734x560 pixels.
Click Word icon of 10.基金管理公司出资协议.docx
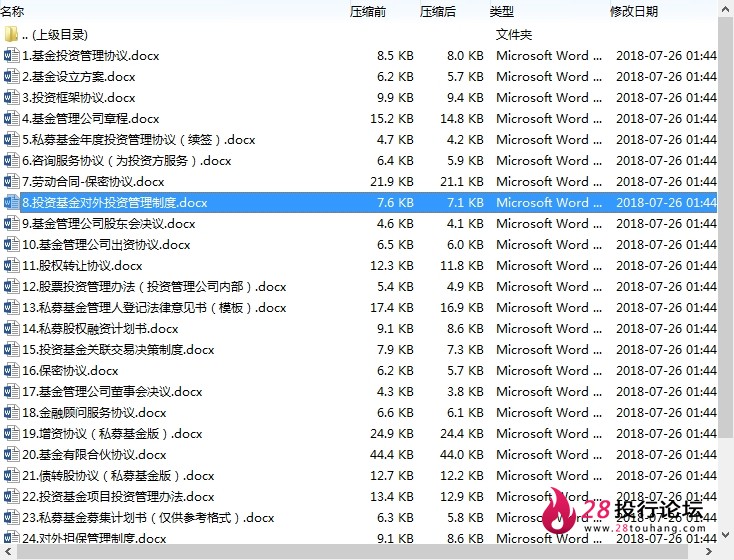(x=11, y=244)
